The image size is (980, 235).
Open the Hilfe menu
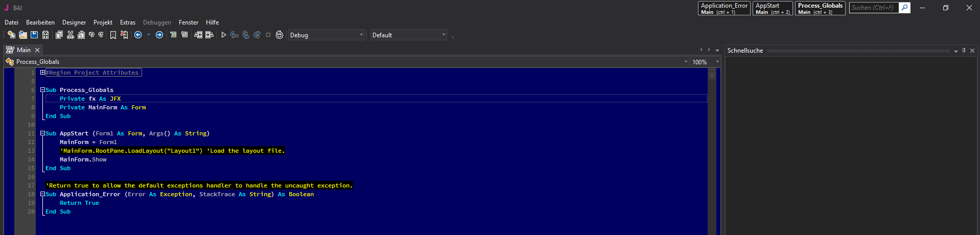pyautogui.click(x=213, y=22)
